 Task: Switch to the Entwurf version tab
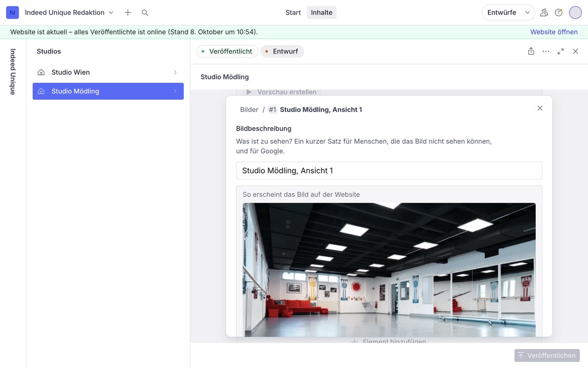pos(282,52)
